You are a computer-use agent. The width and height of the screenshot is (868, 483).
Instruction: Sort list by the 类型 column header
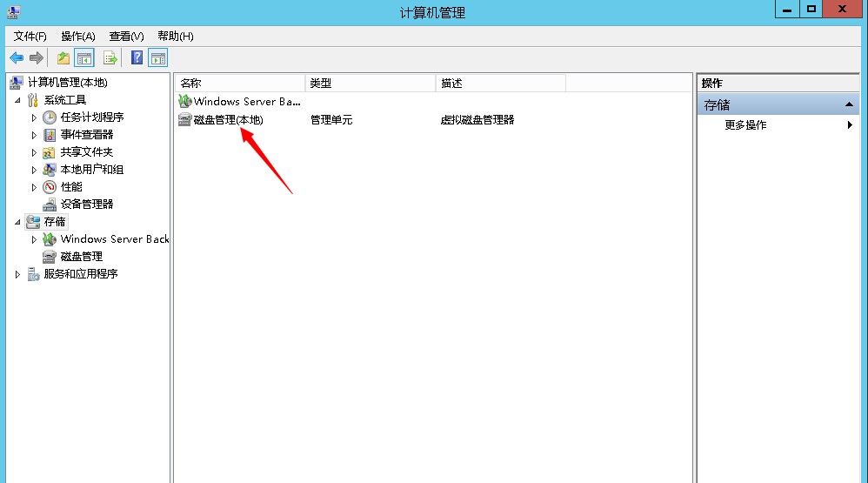pyautogui.click(x=370, y=84)
